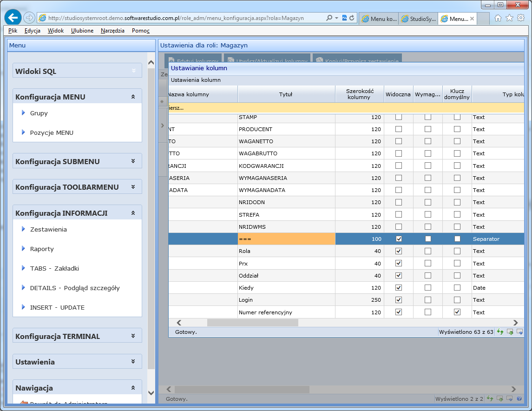Click the dialog horizontal scrollbar thumb
The image size is (532, 411).
click(x=252, y=323)
